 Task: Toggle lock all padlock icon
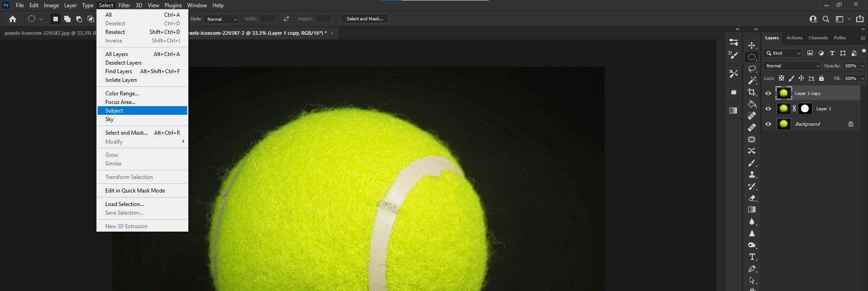pos(821,78)
